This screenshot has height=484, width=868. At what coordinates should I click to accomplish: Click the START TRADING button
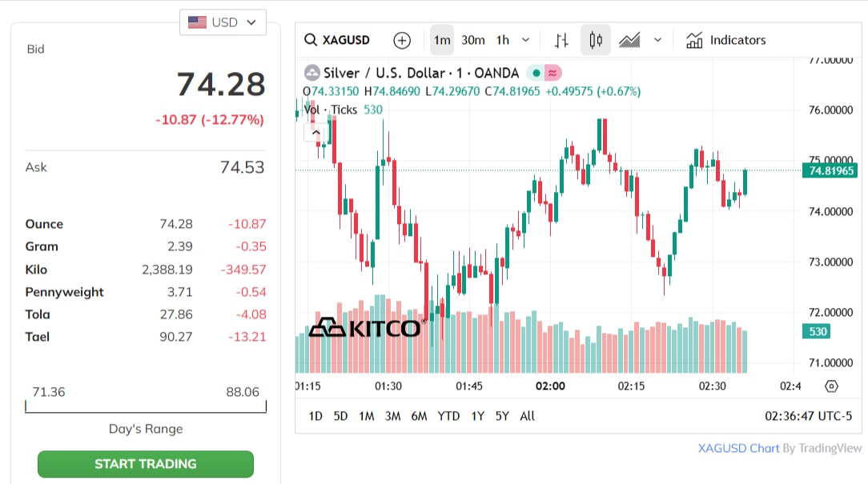(x=146, y=463)
